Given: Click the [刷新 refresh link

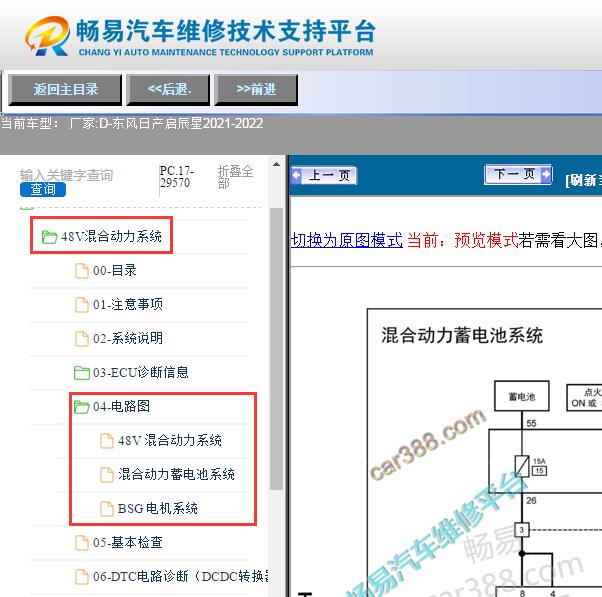Looking at the screenshot, I should point(583,180).
